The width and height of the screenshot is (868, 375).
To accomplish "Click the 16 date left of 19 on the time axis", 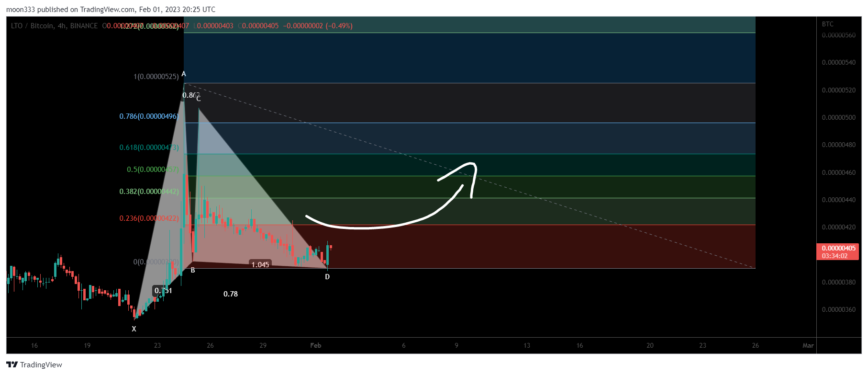I will point(34,345).
